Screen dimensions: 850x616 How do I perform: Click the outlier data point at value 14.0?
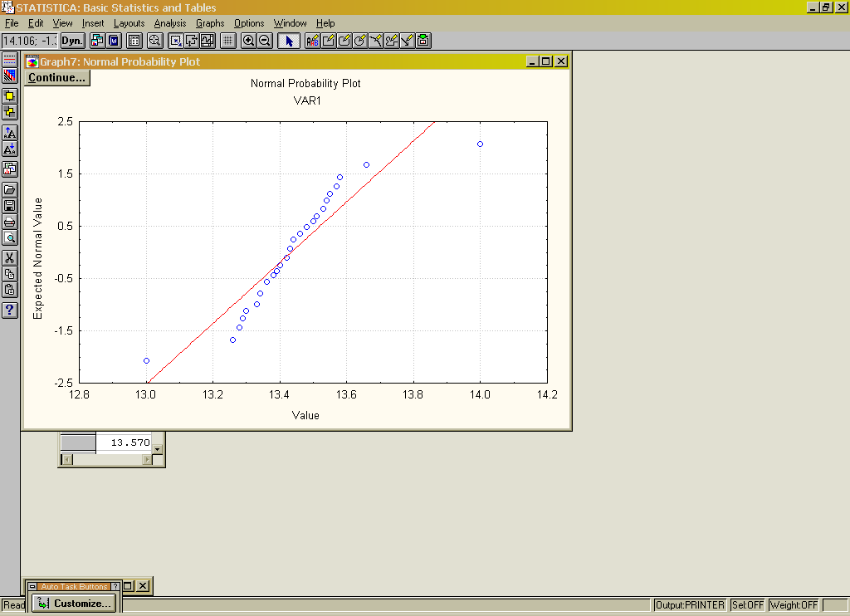(481, 144)
